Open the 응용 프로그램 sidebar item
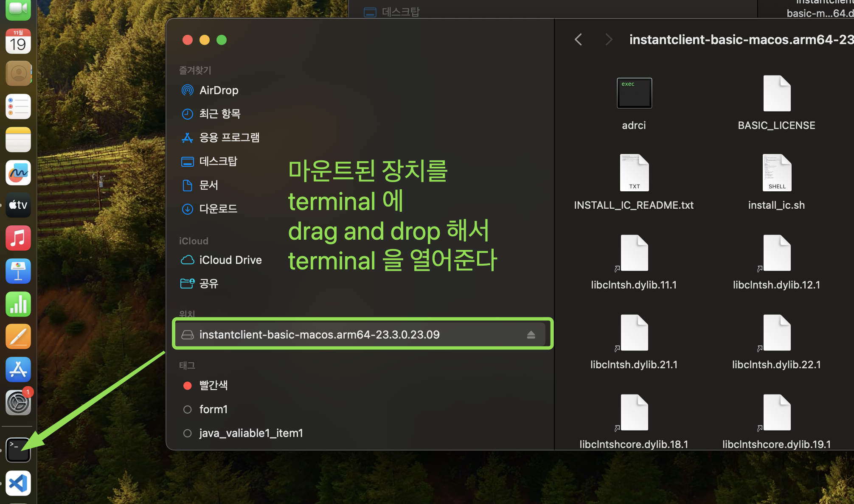Image resolution: width=854 pixels, height=504 pixels. click(x=229, y=137)
